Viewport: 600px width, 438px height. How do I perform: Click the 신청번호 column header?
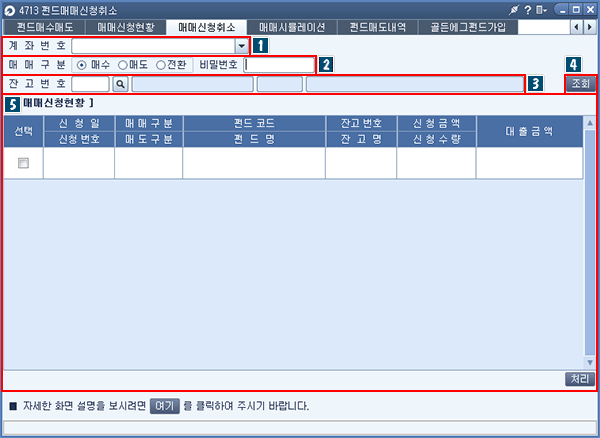coord(79,139)
